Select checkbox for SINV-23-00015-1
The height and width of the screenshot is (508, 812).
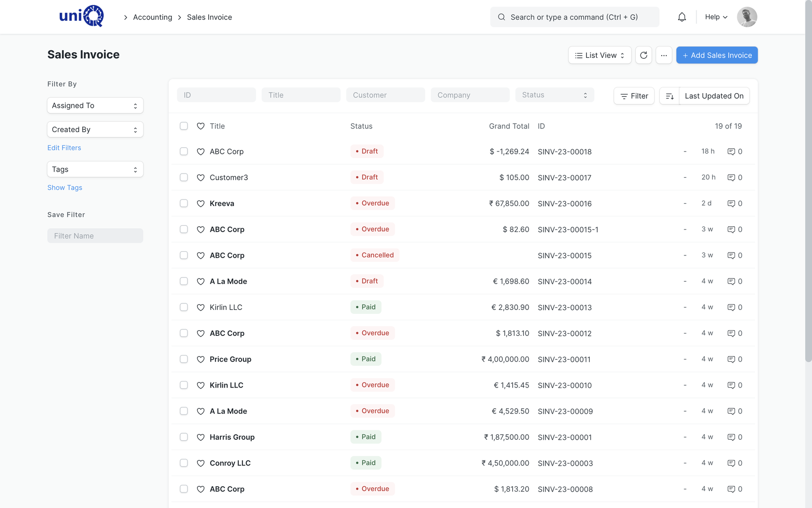click(x=184, y=229)
